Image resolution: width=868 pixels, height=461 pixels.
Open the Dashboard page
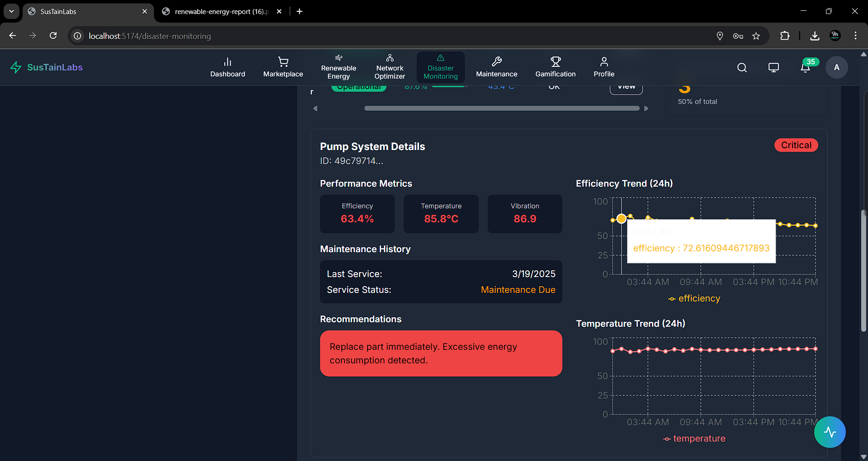pyautogui.click(x=227, y=67)
